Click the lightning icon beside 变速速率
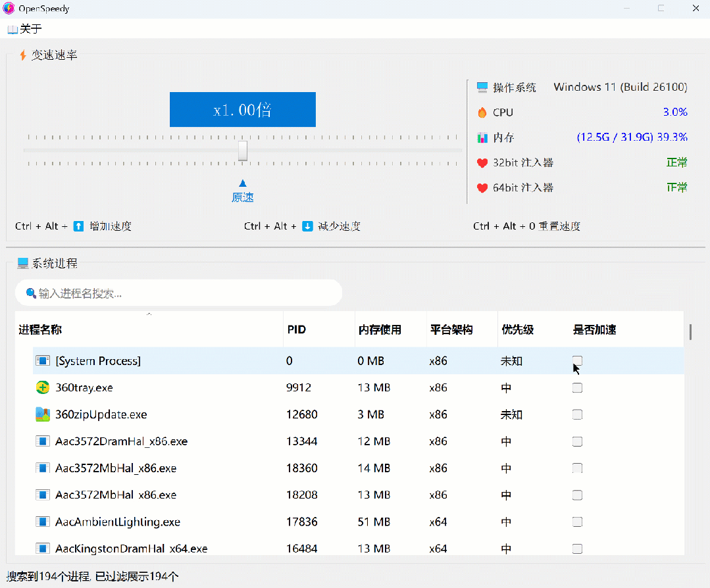Image resolution: width=710 pixels, height=588 pixels. pyautogui.click(x=23, y=55)
